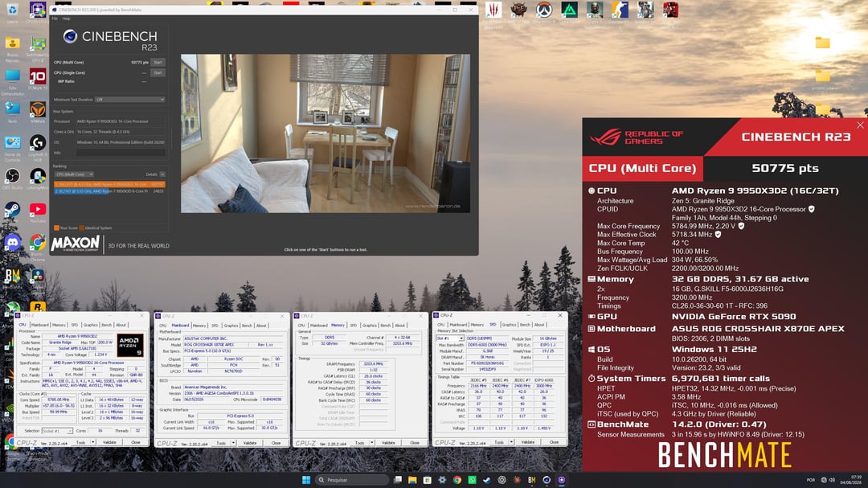Image resolution: width=868 pixels, height=488 pixels.
Task: Open the Slot #1 dropdown in the CPU-Z SPD window
Action: click(450, 338)
